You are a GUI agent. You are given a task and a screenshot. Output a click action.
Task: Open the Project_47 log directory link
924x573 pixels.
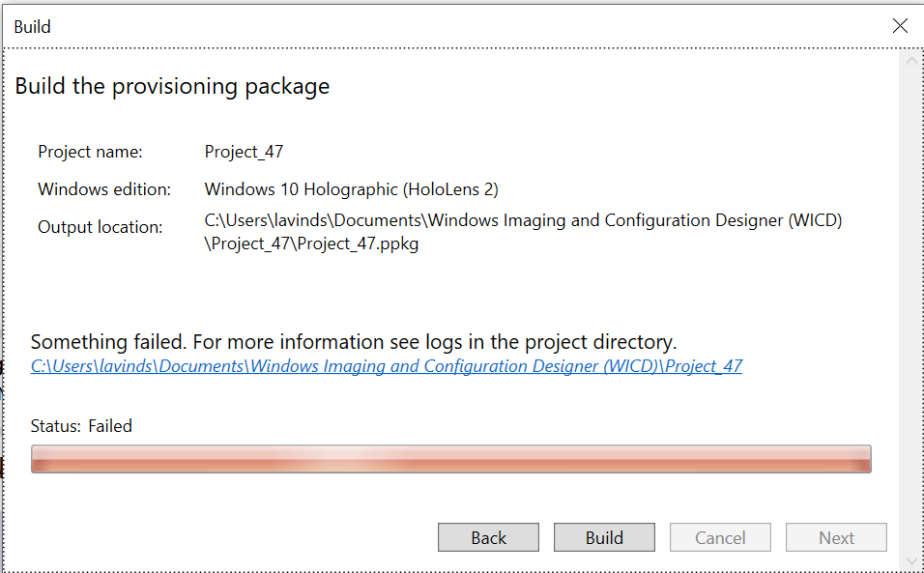point(387,365)
